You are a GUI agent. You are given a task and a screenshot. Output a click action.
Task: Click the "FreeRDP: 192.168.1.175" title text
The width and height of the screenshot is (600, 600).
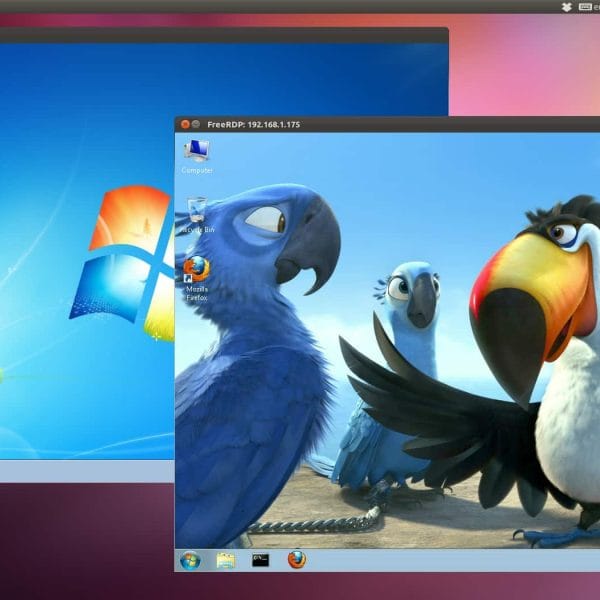253,124
